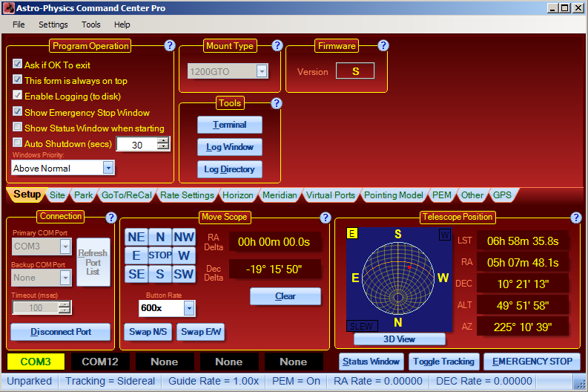Open the Tools menu

click(x=91, y=24)
